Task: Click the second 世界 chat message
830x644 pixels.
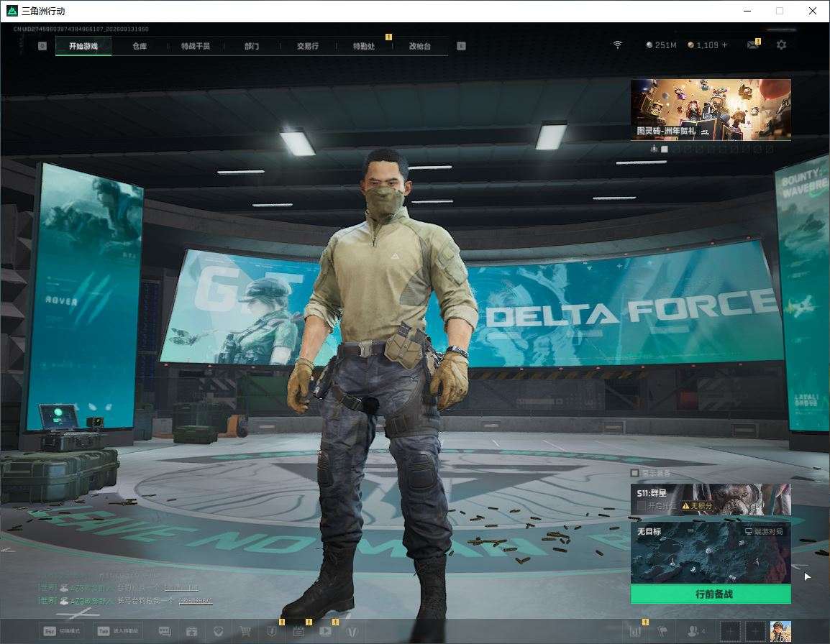Action: [x=125, y=601]
